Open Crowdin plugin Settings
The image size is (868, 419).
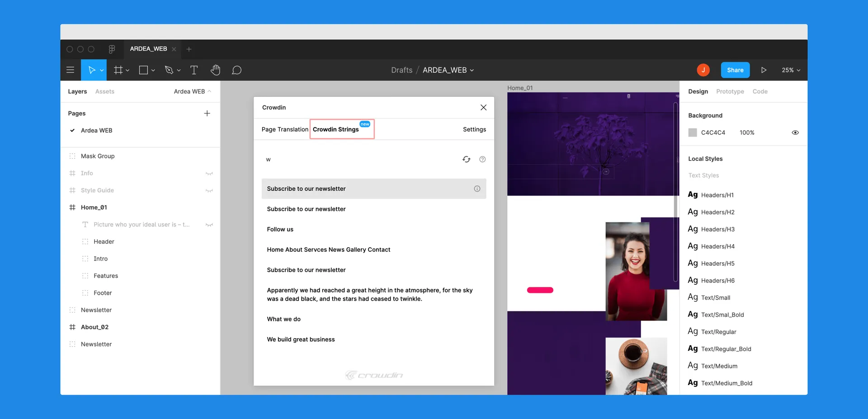[x=474, y=129]
